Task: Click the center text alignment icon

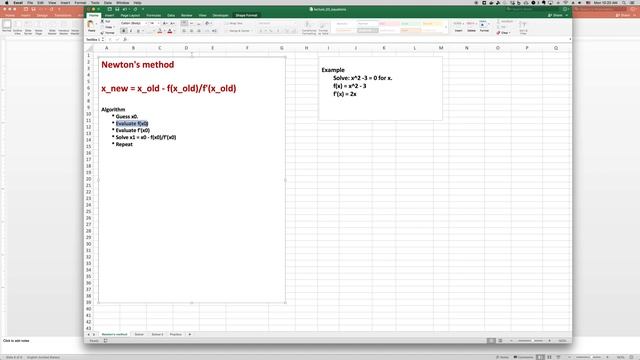Action: point(191,31)
